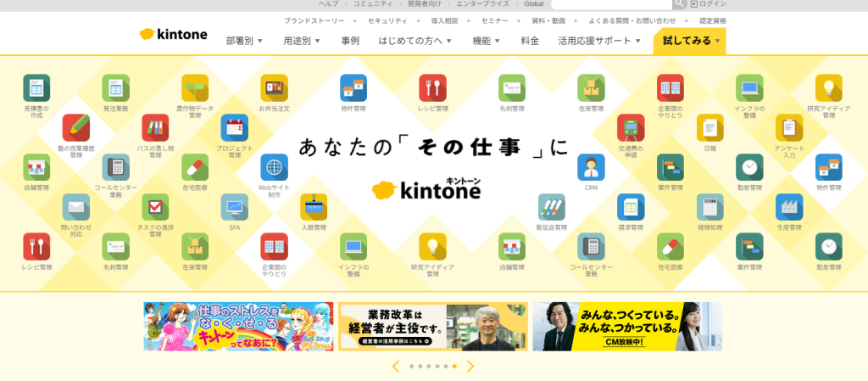Go to the 料金 menu item

point(530,41)
